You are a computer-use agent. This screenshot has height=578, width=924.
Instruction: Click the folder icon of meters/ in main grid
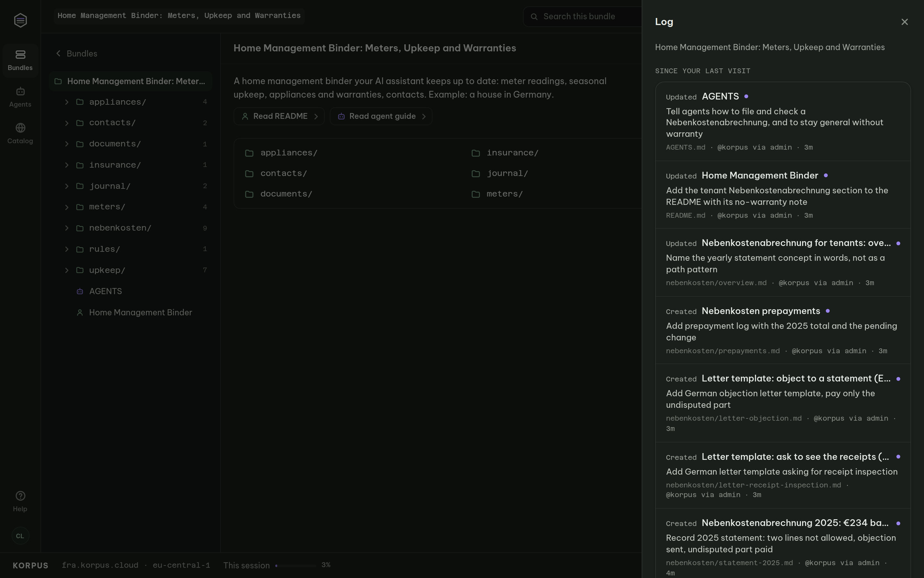pyautogui.click(x=475, y=194)
